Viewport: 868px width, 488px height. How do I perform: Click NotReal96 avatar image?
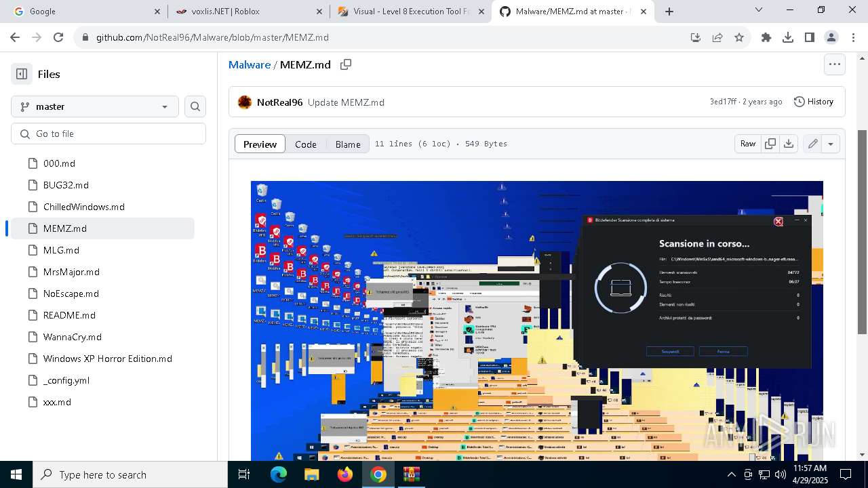tap(245, 102)
